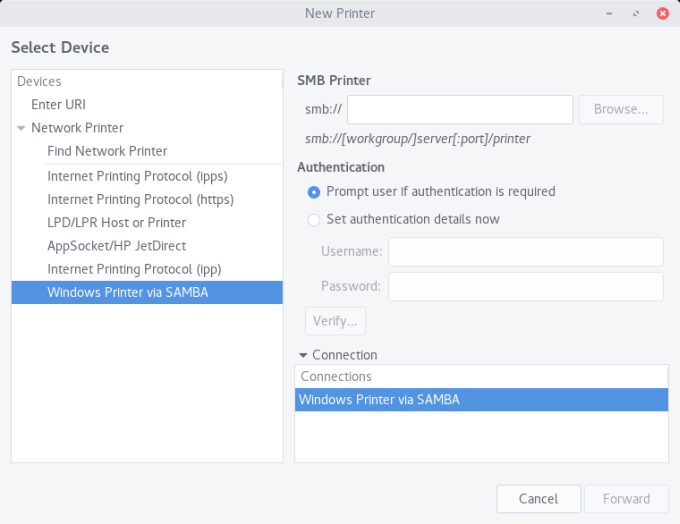680x524 pixels.
Task: Click the Verify... button
Action: pos(335,321)
